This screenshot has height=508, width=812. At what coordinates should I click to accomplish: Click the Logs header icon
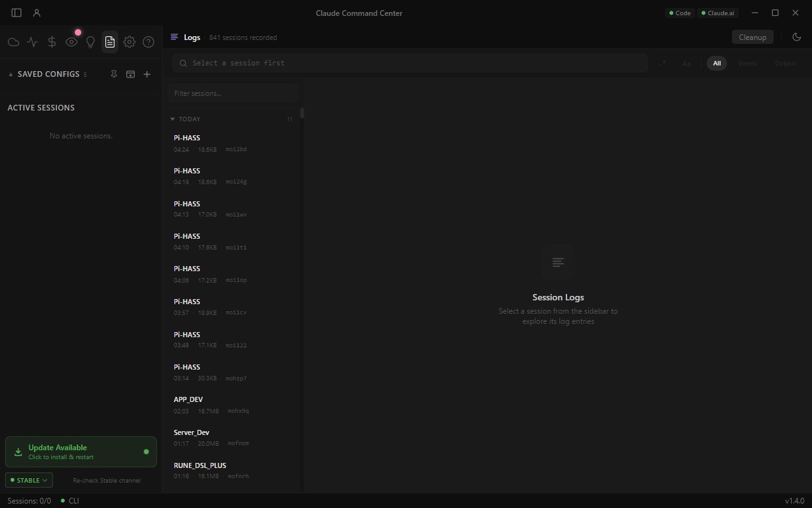click(174, 37)
